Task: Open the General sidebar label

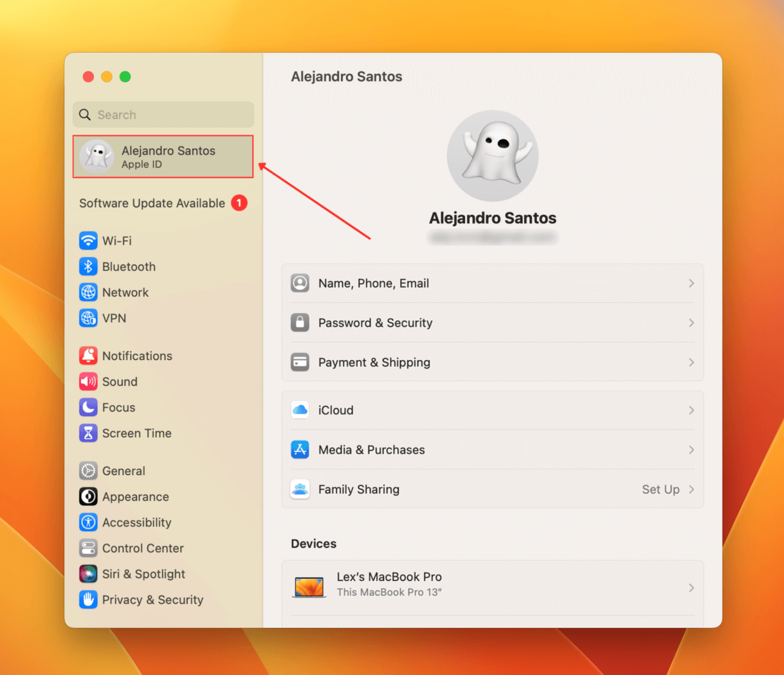Action: tap(123, 470)
